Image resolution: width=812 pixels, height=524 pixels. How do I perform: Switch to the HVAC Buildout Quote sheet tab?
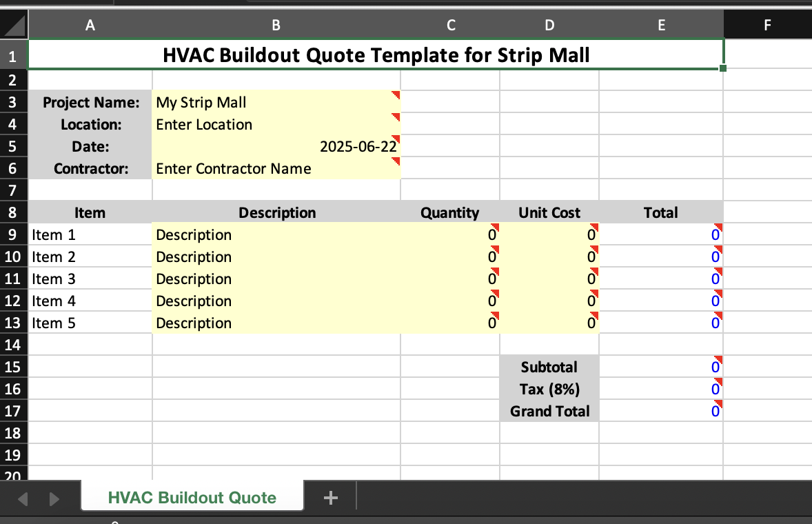pyautogui.click(x=192, y=497)
